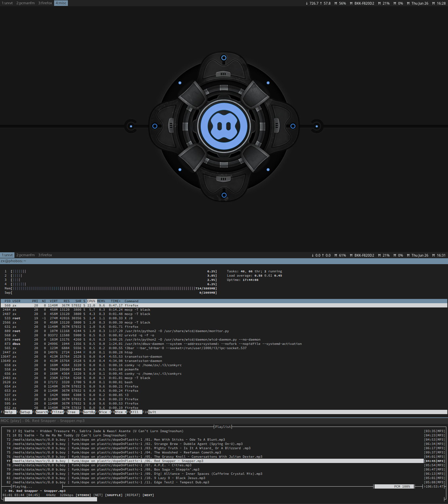
Task: Toggle REPEAT in the MOC player
Action: [x=132, y=495]
